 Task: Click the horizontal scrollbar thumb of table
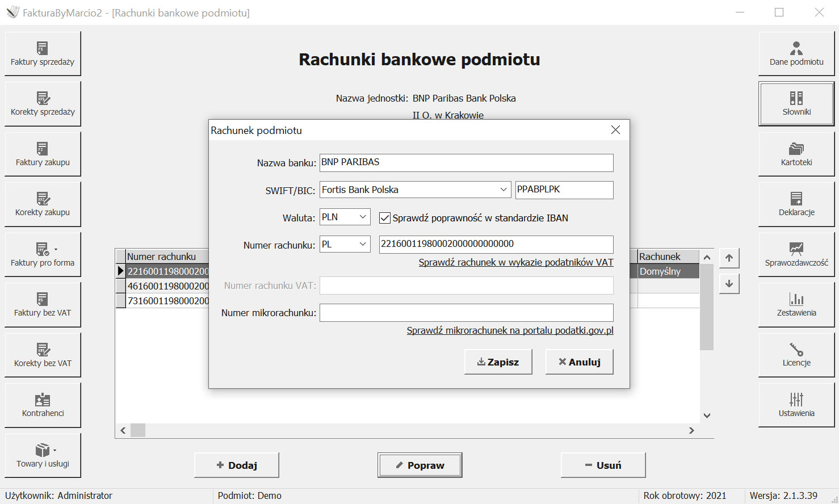click(138, 430)
